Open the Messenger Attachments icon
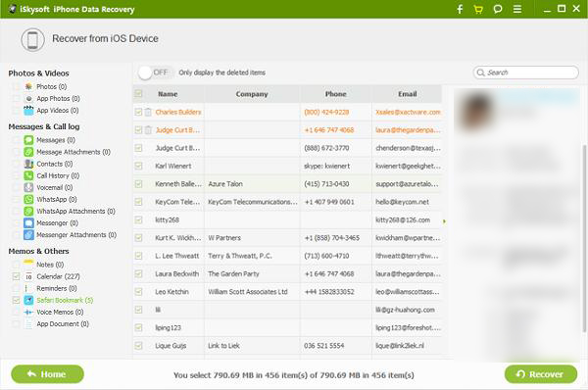Viewport: 588px width, 390px height. click(x=28, y=235)
